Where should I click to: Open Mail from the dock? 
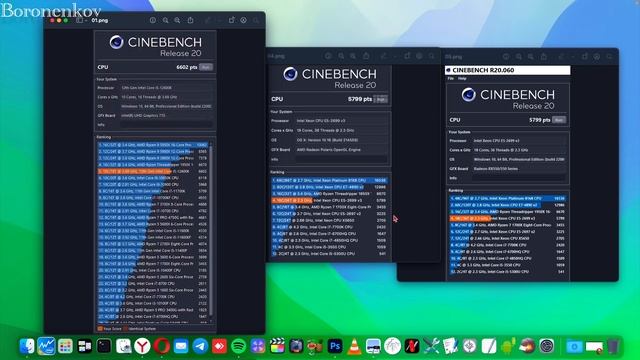coord(181,346)
